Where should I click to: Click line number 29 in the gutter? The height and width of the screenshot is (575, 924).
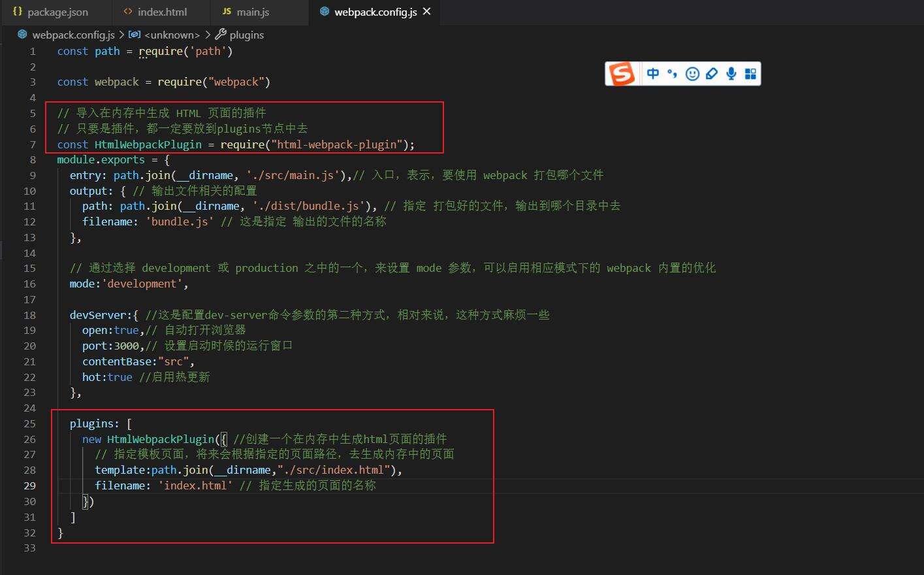pyautogui.click(x=30, y=485)
